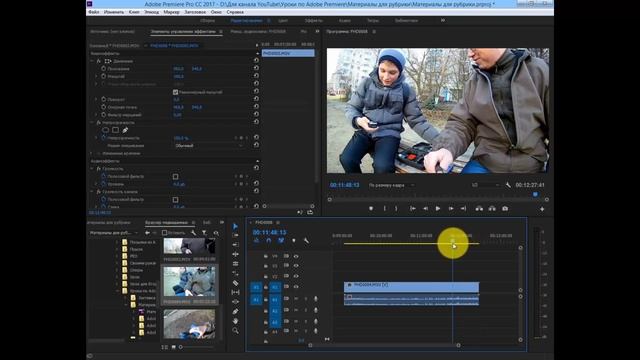Hide track V2 with eye icon
Viewport: 640px width, 360px height.
pyautogui.click(x=296, y=276)
